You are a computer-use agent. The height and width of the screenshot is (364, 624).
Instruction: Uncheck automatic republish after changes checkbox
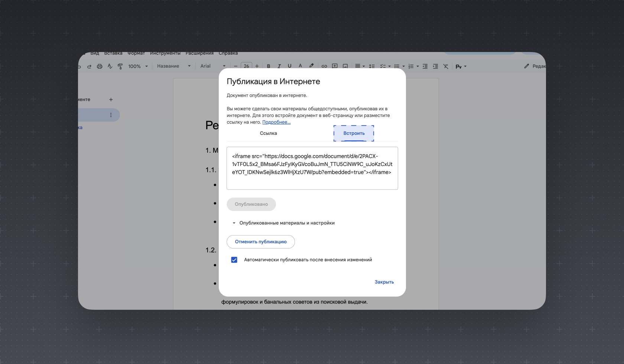pos(234,260)
